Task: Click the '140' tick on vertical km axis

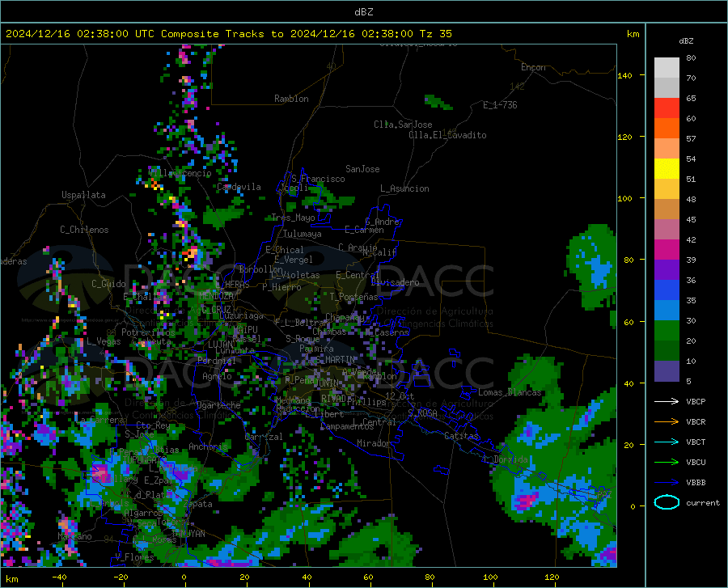Action: [x=624, y=75]
